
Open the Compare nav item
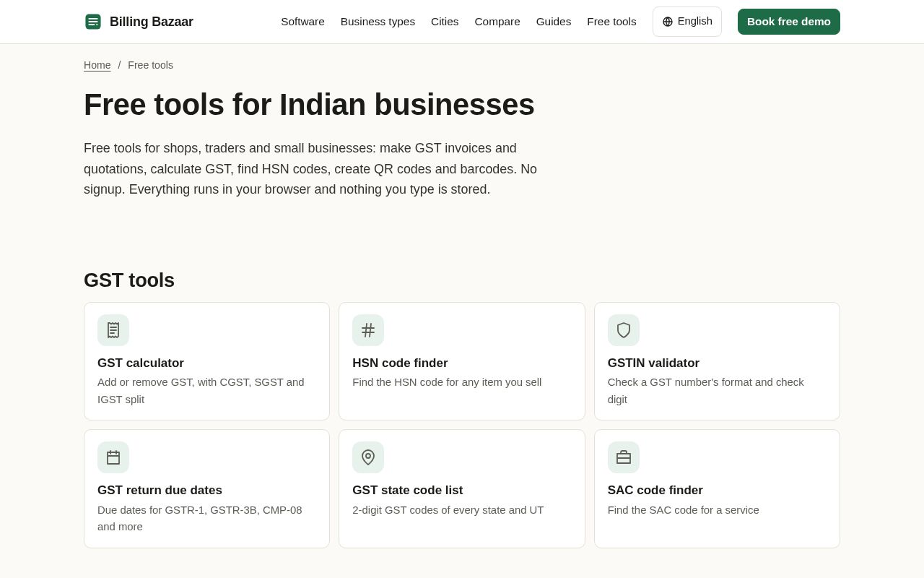pyautogui.click(x=497, y=22)
